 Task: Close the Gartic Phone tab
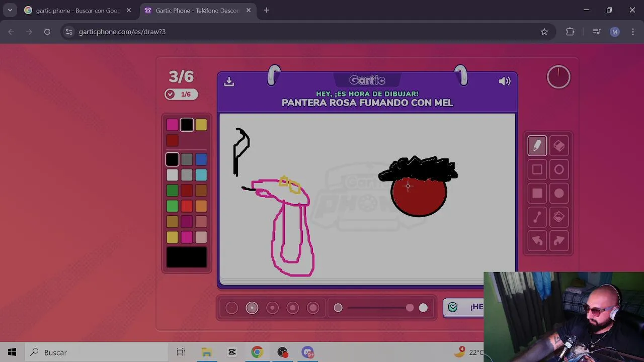point(249,10)
